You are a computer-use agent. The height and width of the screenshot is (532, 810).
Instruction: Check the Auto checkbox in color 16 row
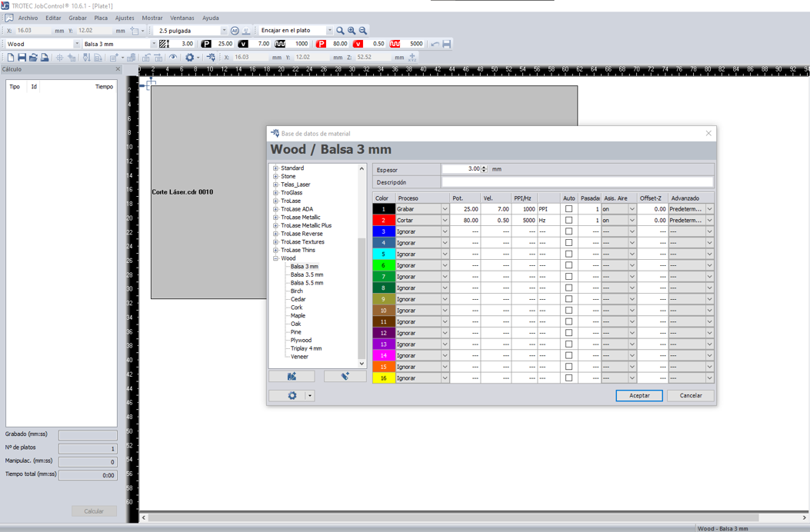[x=568, y=378]
